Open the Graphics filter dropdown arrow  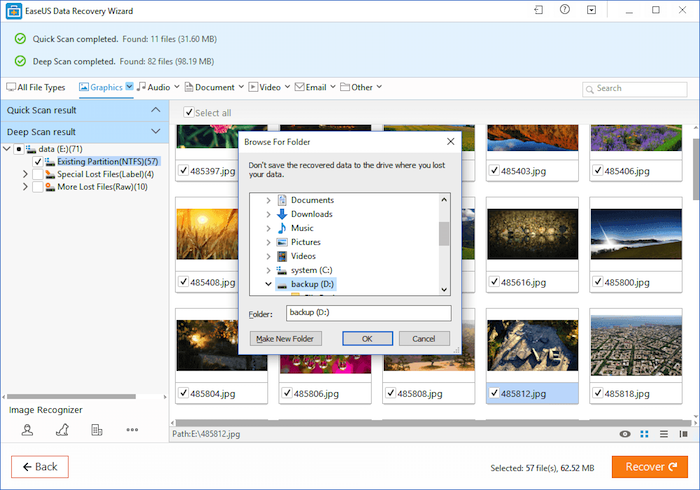coord(129,86)
